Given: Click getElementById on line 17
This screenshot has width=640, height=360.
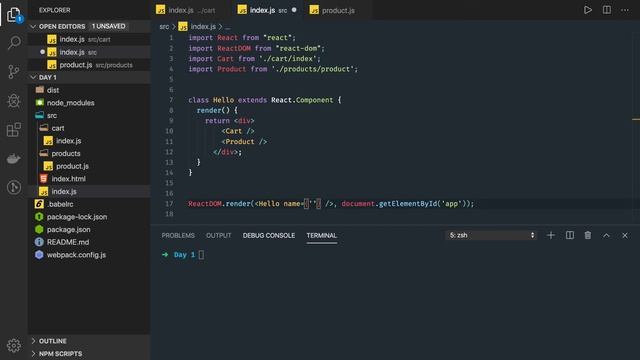Looking at the screenshot, I should coord(408,203).
